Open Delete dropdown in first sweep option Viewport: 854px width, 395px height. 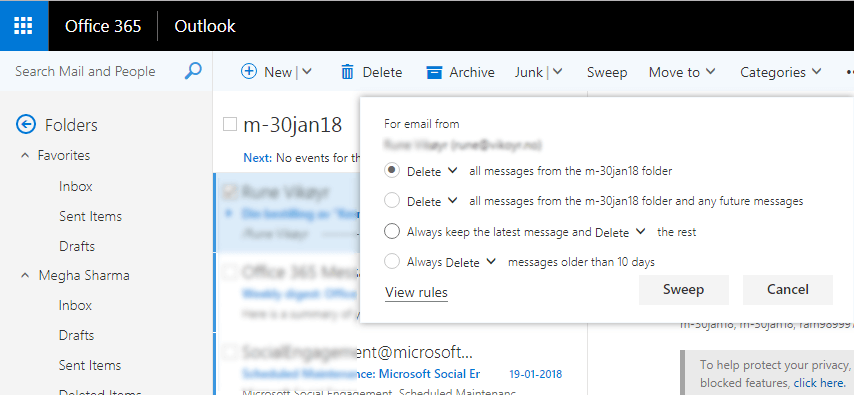[x=453, y=171]
